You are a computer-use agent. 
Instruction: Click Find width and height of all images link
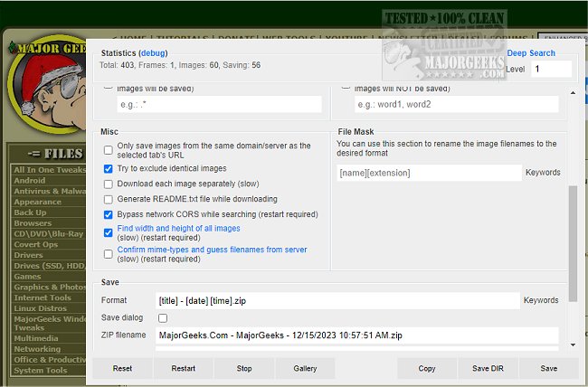point(178,229)
